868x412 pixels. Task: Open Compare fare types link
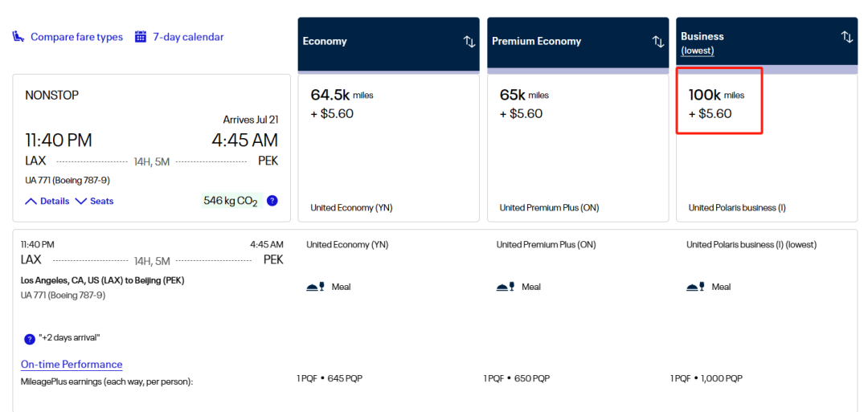76,37
